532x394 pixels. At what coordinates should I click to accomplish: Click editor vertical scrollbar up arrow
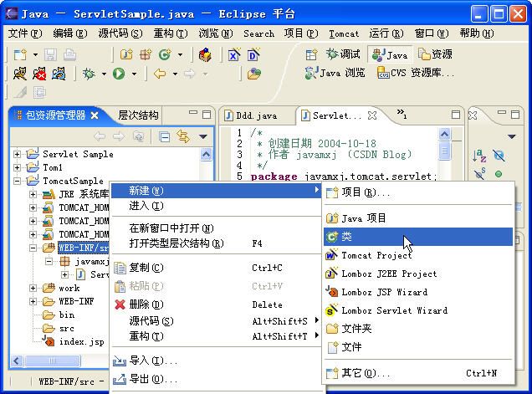pyautogui.click(x=444, y=135)
